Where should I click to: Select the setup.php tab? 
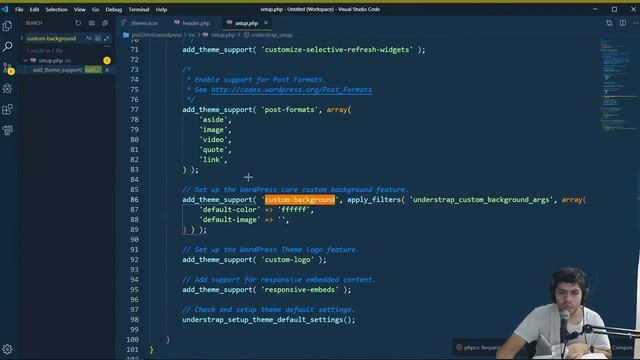click(246, 23)
